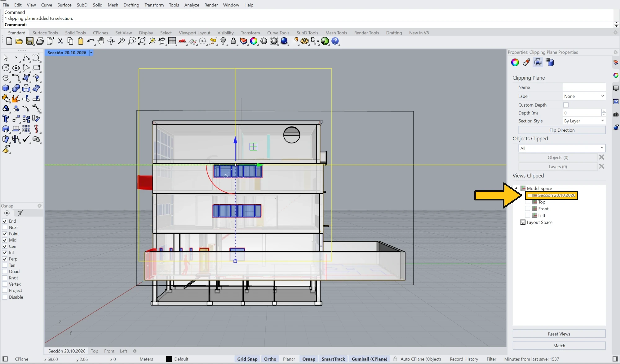Open the Material paintbrush properties icon
This screenshot has height=364, width=620.
click(x=526, y=63)
